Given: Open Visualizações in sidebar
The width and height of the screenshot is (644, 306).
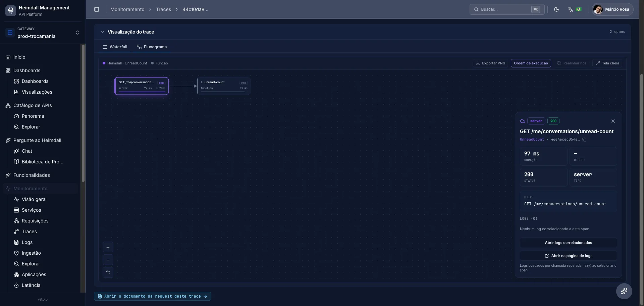Looking at the screenshot, I should click(44, 92).
